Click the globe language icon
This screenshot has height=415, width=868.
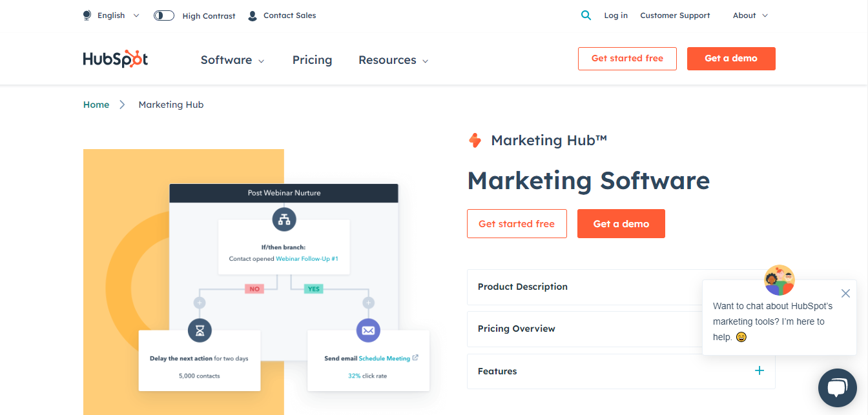tap(87, 15)
